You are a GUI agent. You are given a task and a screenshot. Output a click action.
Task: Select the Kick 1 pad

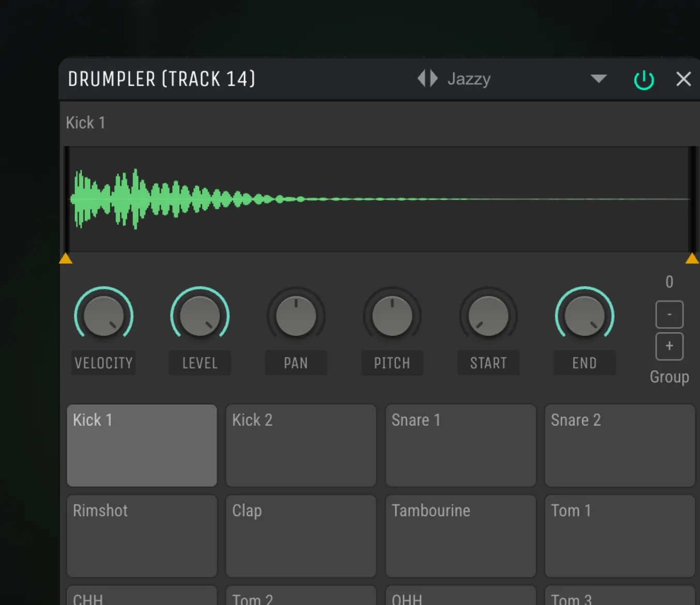(x=142, y=445)
